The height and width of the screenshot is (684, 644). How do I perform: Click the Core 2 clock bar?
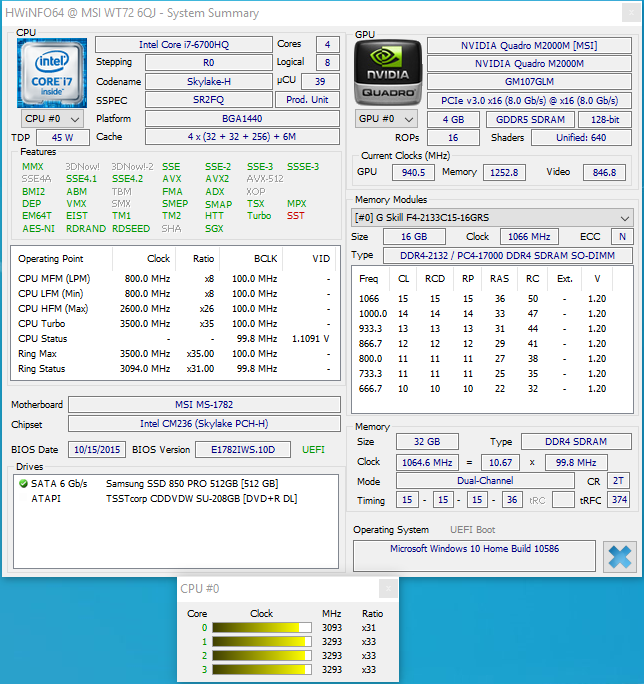[x=262, y=656]
